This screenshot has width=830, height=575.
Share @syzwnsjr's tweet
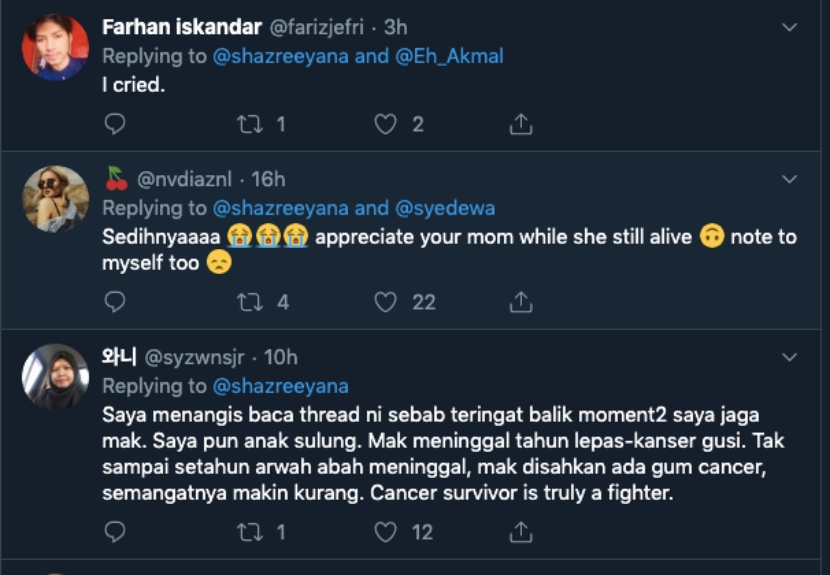[520, 532]
